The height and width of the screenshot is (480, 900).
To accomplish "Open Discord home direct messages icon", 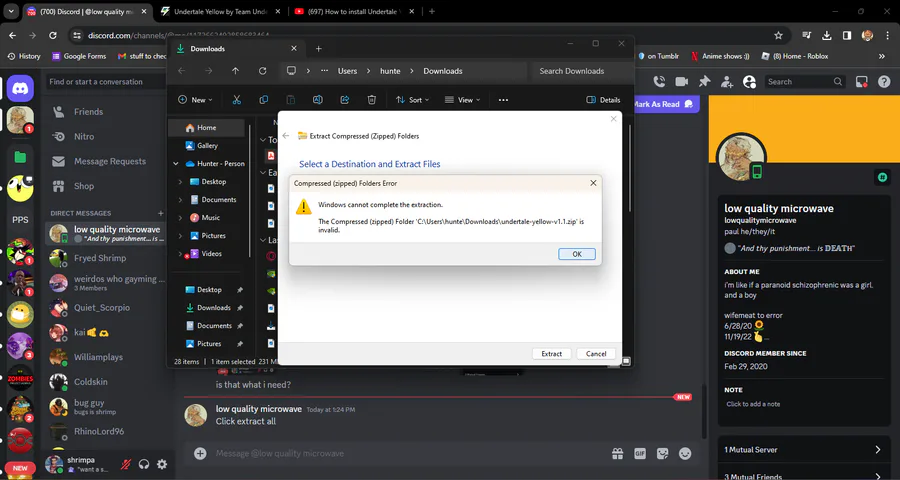I will click(20, 88).
